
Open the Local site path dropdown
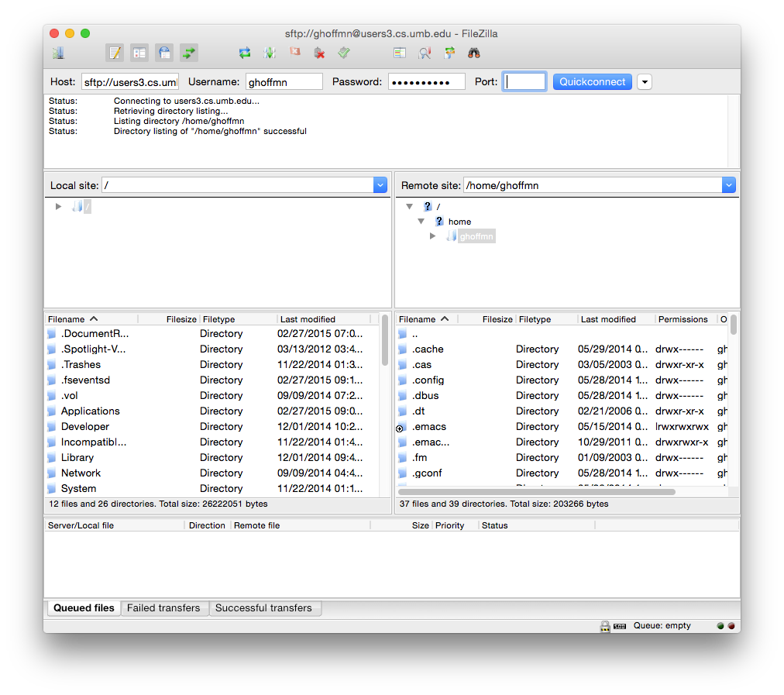click(380, 185)
